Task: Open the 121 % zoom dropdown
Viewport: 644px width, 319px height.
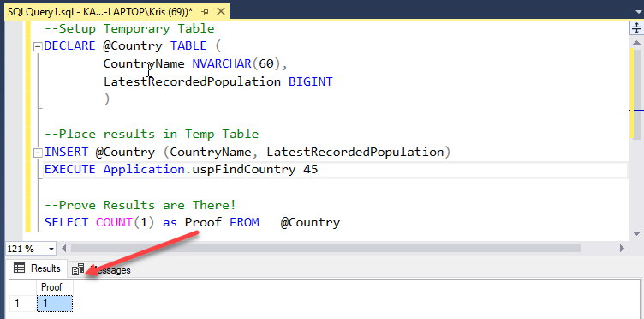Action: (51, 249)
